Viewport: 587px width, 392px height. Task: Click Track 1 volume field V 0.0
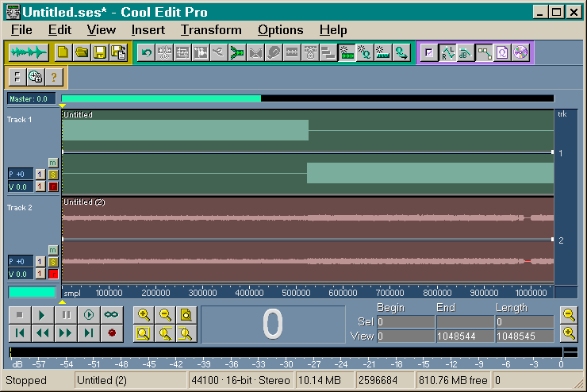[21, 186]
